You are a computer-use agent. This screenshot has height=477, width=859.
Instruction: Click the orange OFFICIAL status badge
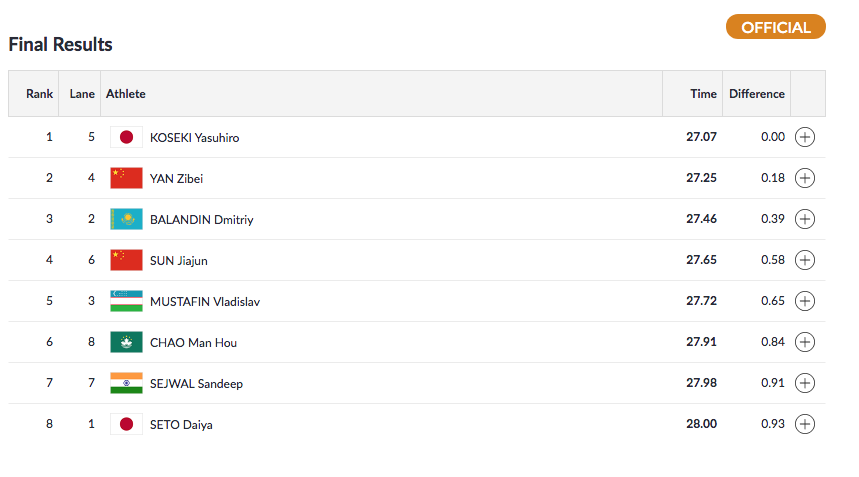pyautogui.click(x=775, y=27)
